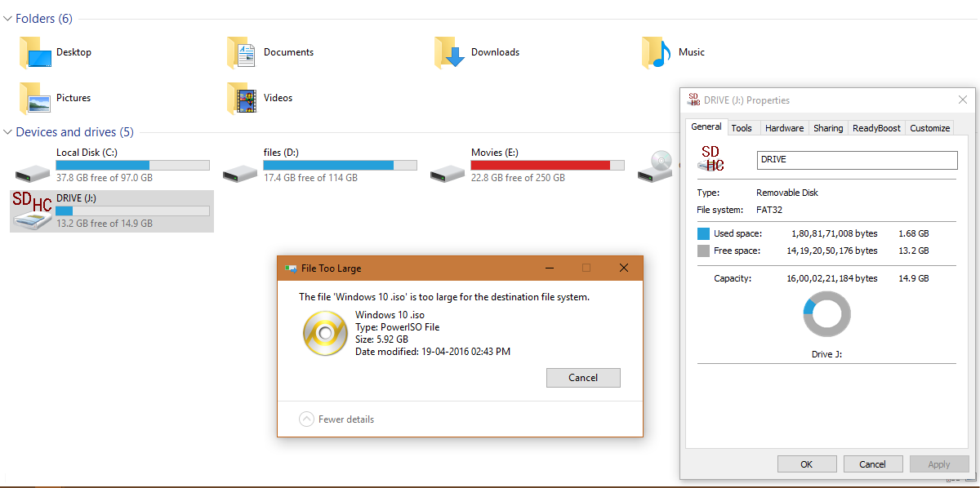Viewport: 980px width, 488px height.
Task: Click the Local Disk (C:) usage bar
Action: point(132,165)
